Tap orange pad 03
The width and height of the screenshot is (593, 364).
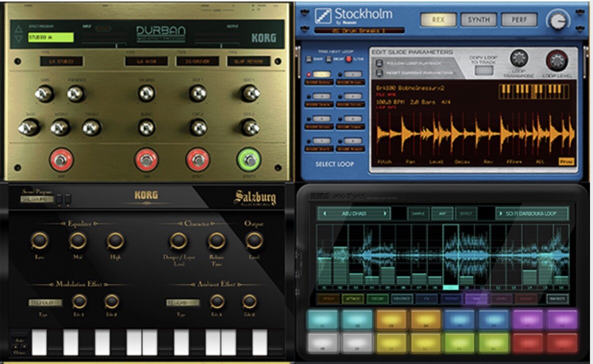click(x=391, y=320)
